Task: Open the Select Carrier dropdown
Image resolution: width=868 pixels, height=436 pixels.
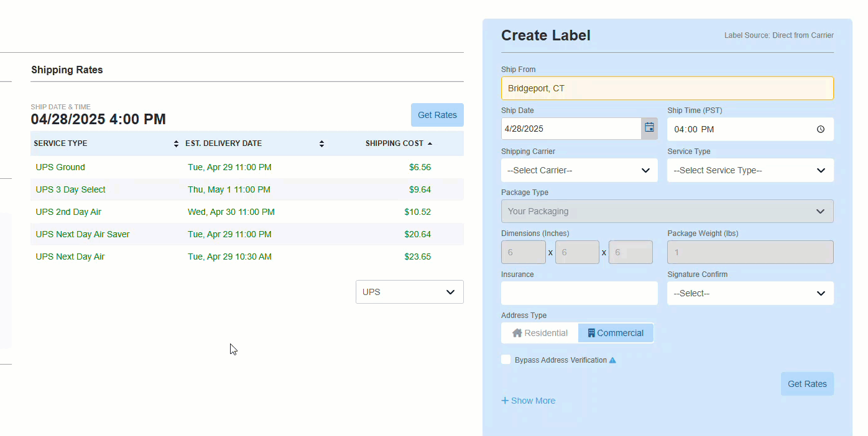Action: [579, 170]
